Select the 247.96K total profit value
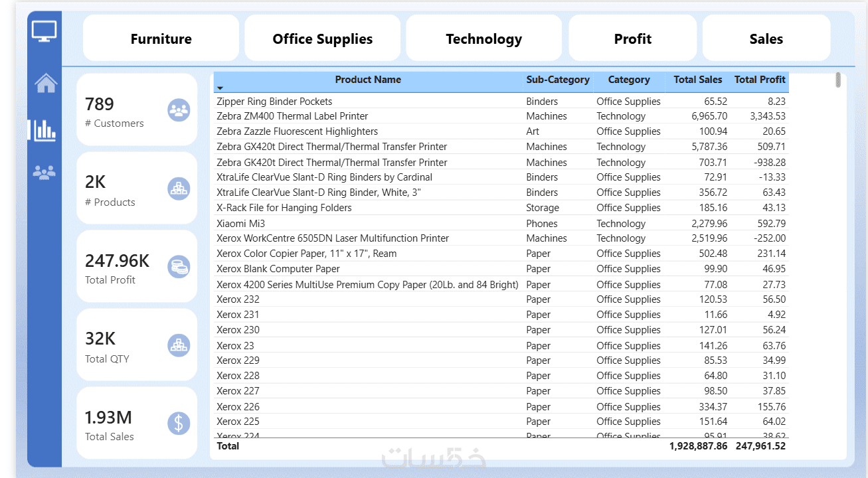The image size is (868, 478). pyautogui.click(x=118, y=261)
